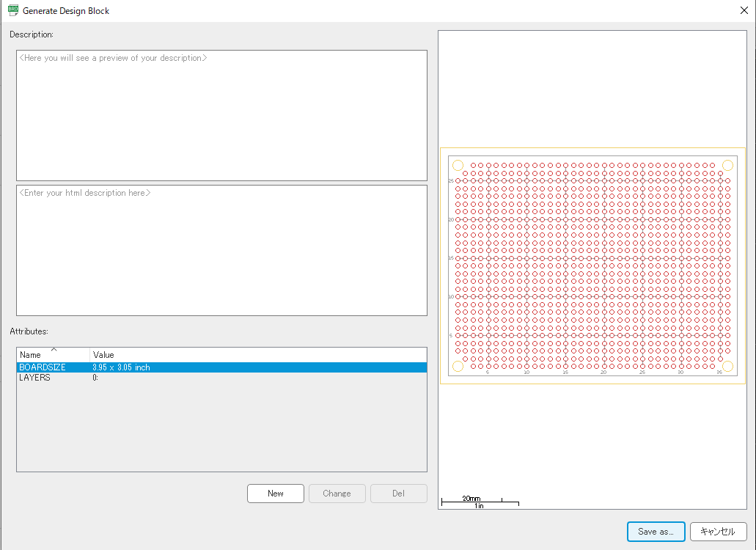The image size is (756, 550).
Task: Click the キャンセル cancel button
Action: [718, 531]
